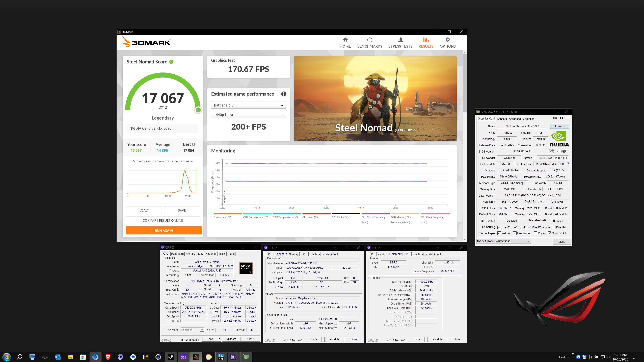Image resolution: width=644 pixels, height=362 pixels.
Task: Expand the NVIDIA GeForce RTX 5090 selector
Action: 503,241
